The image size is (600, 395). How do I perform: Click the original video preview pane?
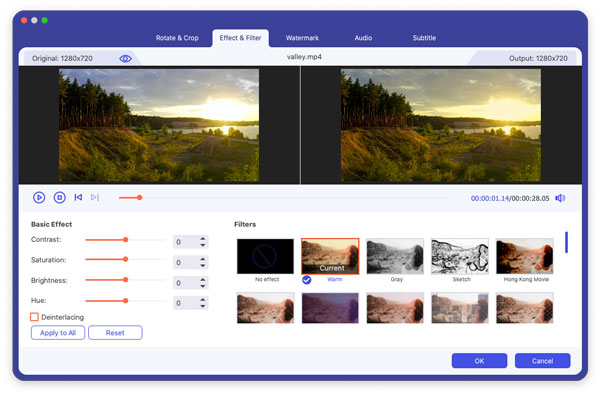tap(159, 125)
